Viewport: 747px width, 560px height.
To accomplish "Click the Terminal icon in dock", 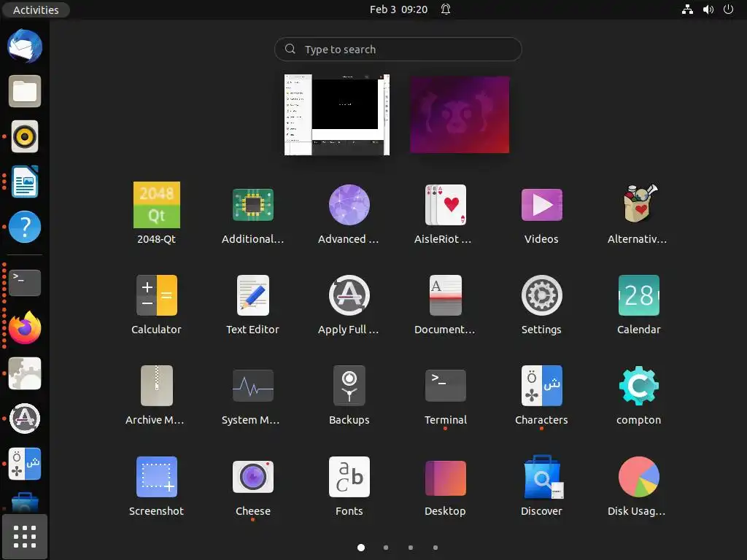I will (25, 283).
